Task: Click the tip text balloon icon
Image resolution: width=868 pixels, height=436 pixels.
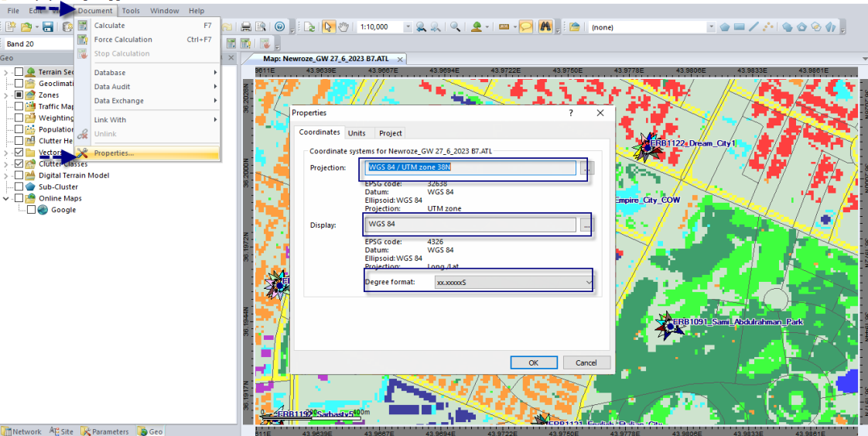Action: [x=526, y=26]
